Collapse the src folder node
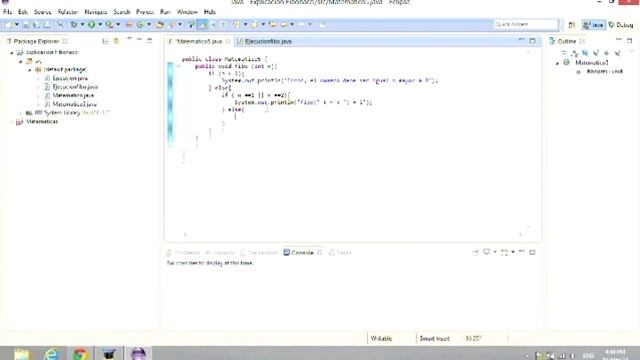 (21, 61)
